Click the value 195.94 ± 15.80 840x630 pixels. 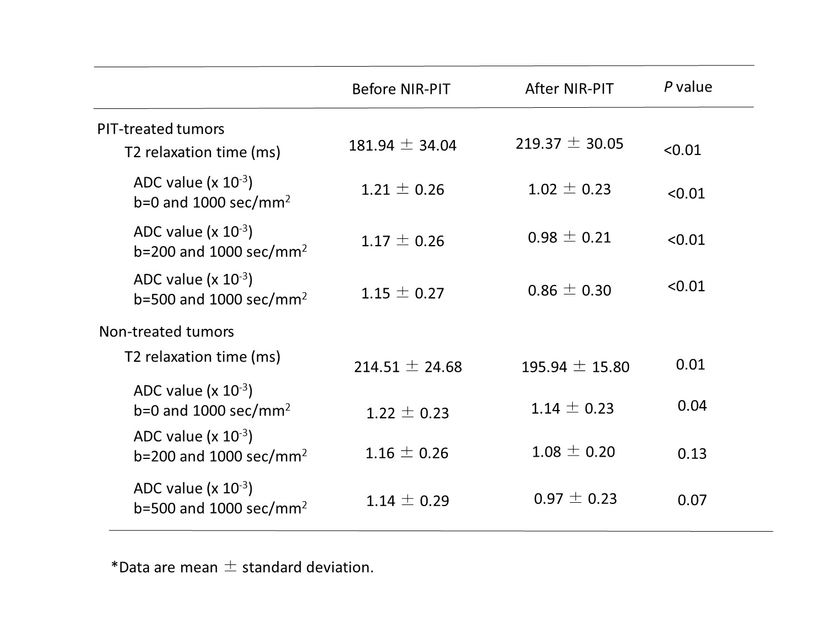click(575, 367)
